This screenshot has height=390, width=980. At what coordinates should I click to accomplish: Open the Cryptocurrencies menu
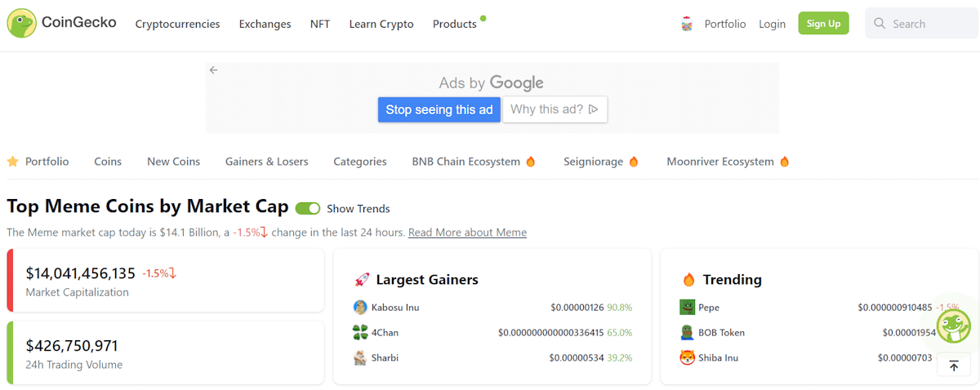click(x=177, y=24)
